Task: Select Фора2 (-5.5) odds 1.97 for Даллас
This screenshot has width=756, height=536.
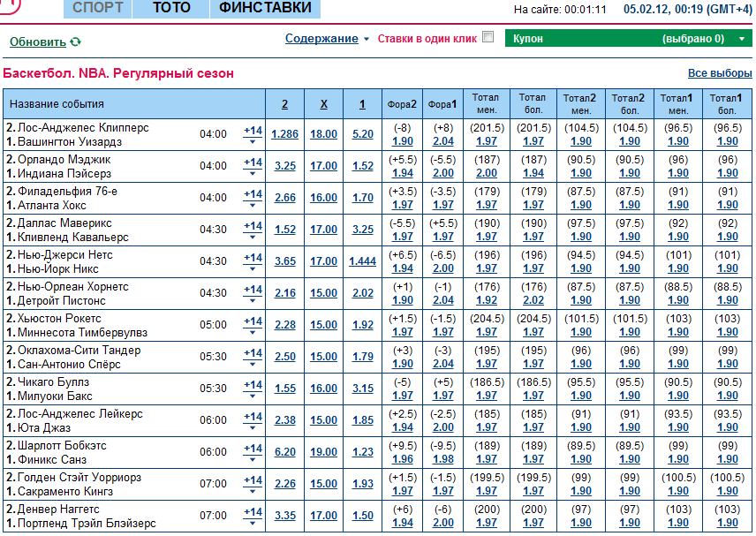Action: tap(403, 237)
